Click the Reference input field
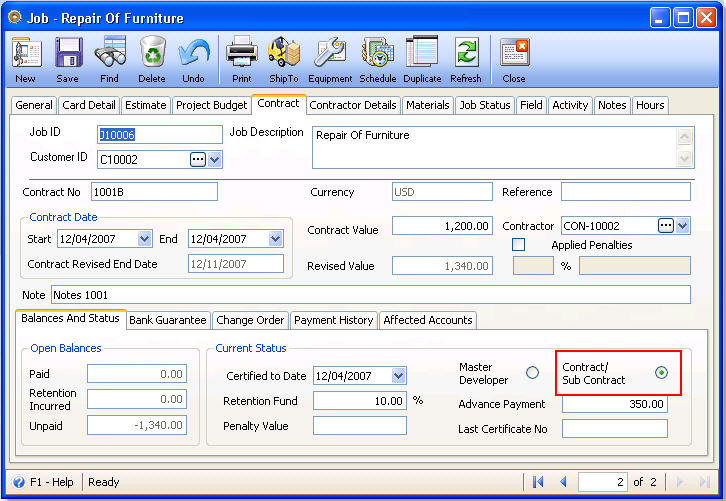The image size is (726, 501). coord(626,192)
